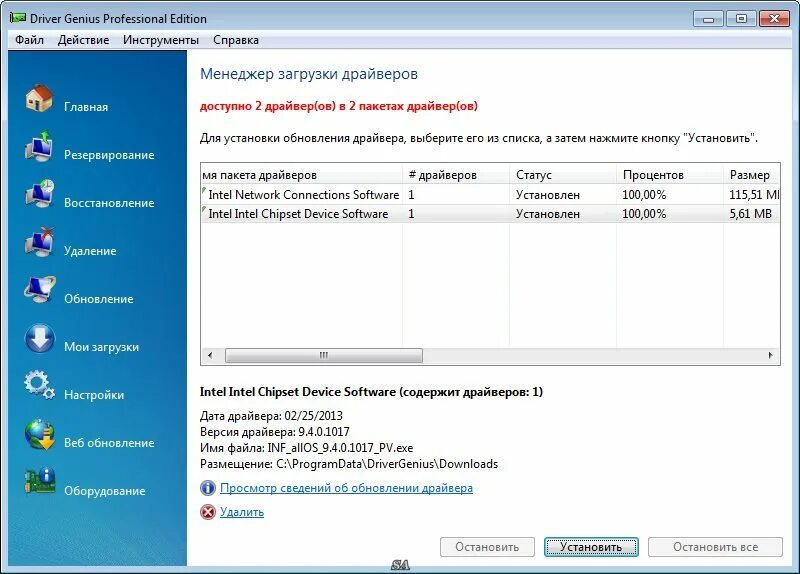
Task: Click the green icon of Intel Chipset Device row
Action: point(204,211)
